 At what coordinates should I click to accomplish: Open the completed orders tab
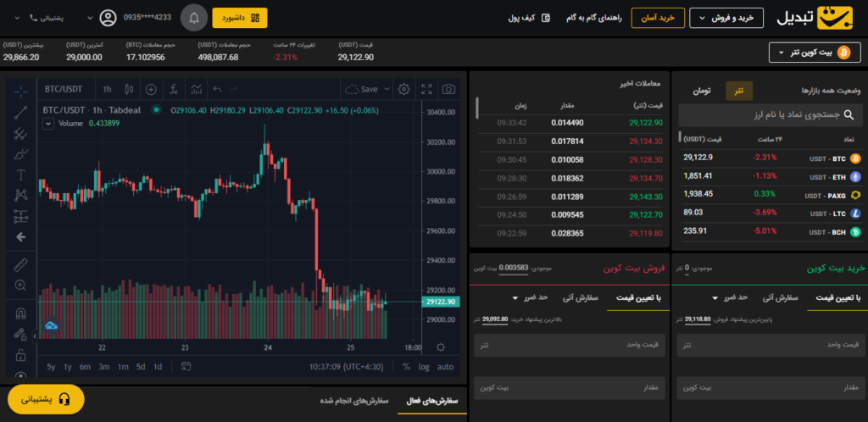(x=354, y=401)
